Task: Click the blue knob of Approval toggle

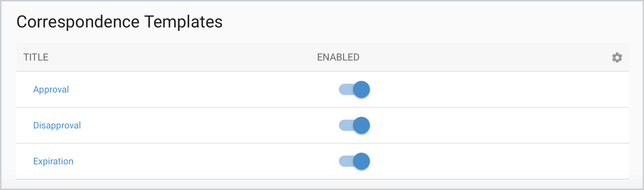Action: click(x=361, y=89)
